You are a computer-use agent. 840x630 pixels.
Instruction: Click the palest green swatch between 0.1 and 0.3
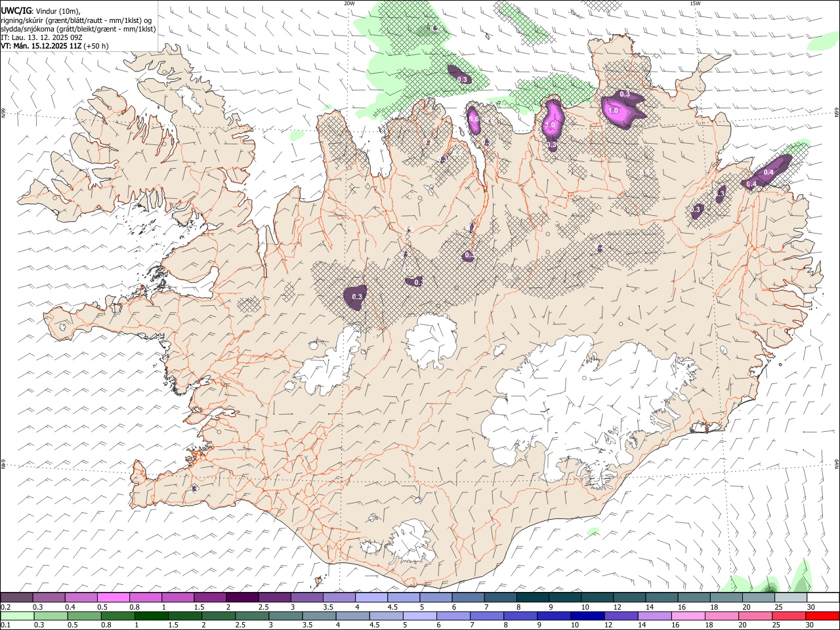(18, 616)
